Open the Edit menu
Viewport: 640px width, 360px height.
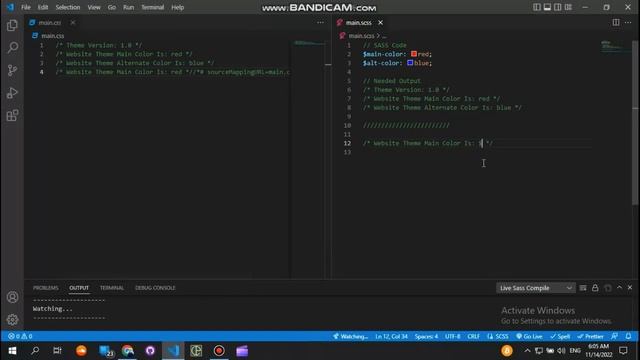pos(43,7)
